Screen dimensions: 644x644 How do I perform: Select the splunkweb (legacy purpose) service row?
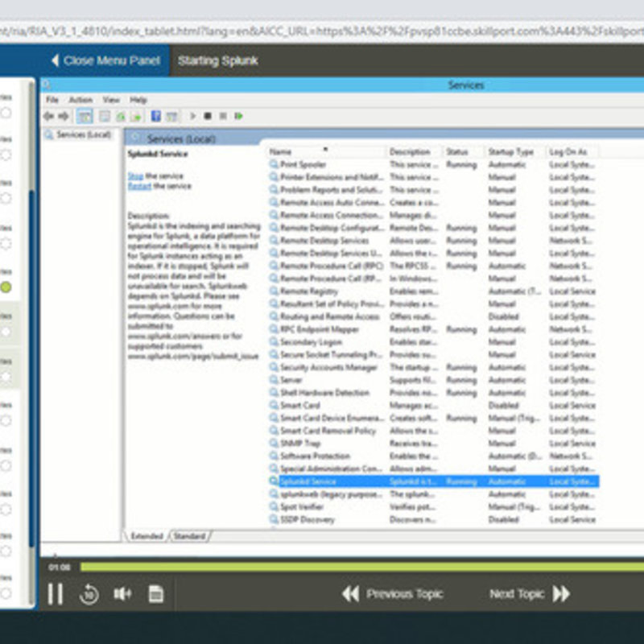click(x=434, y=493)
